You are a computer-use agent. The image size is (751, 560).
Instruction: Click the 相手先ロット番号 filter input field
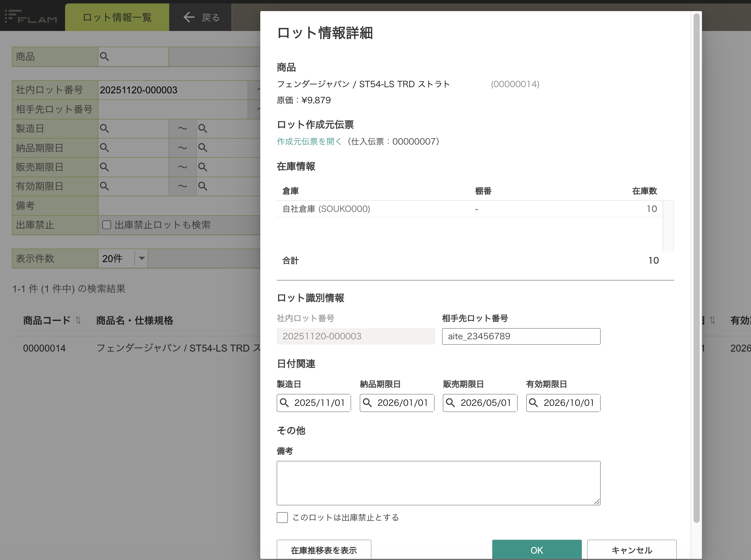coord(173,109)
